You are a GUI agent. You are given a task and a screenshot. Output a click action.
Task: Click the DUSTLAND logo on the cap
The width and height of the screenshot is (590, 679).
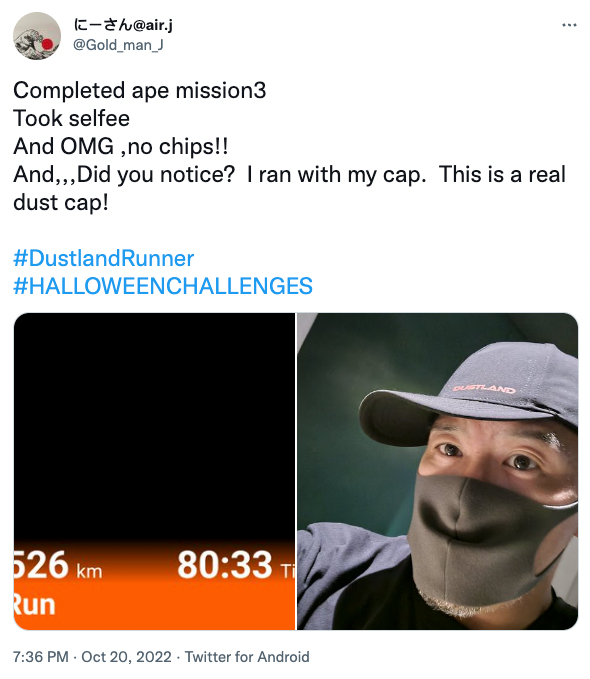[484, 389]
